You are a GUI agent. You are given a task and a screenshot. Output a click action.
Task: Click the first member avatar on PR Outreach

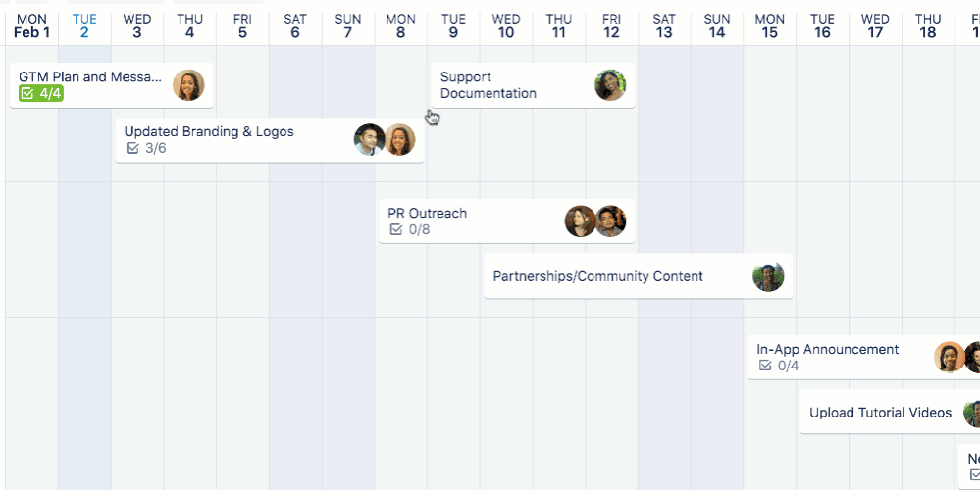tap(580, 220)
